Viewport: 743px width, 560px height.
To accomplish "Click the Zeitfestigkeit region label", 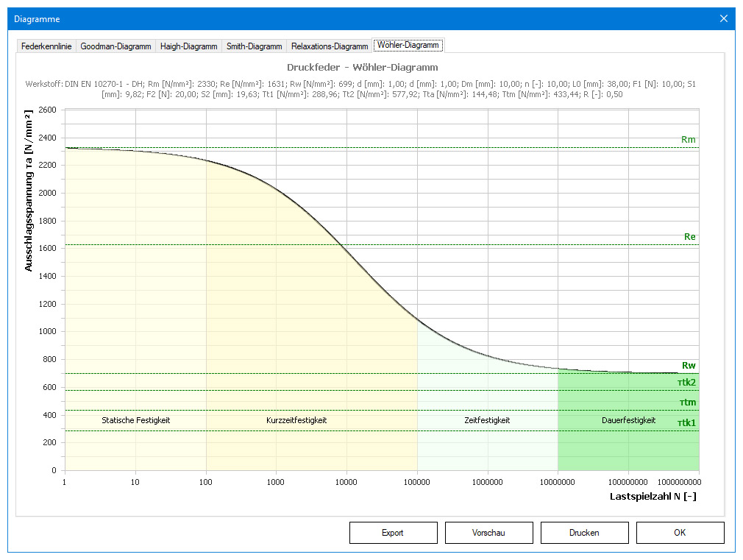I will pyautogui.click(x=487, y=420).
